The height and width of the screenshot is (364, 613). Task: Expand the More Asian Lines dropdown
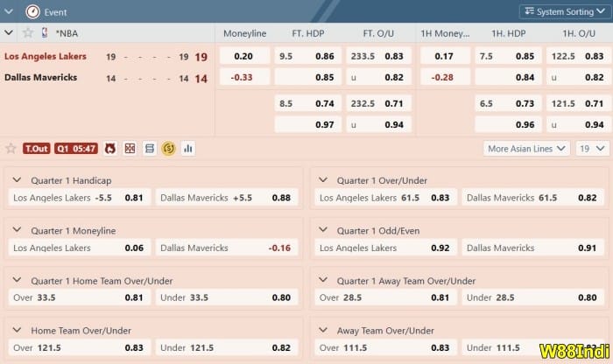(526, 149)
